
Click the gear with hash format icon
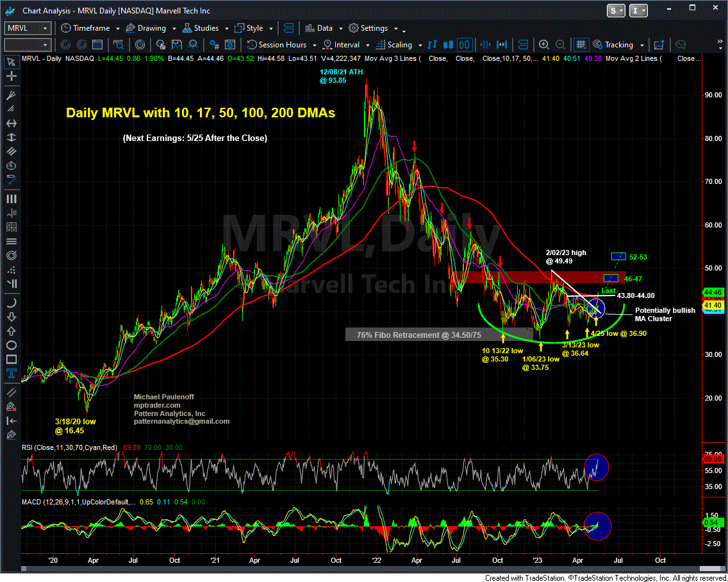tap(214, 45)
